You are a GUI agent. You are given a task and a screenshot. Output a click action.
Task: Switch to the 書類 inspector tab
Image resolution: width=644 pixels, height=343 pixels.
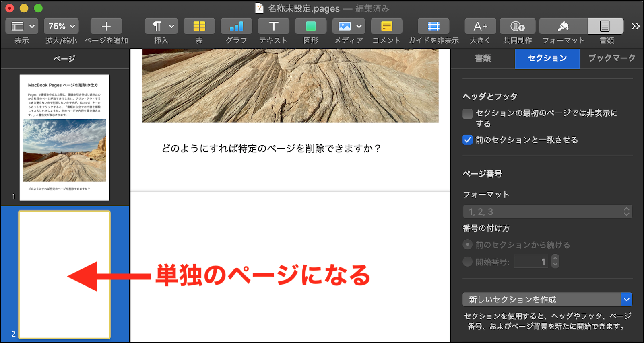(x=483, y=58)
